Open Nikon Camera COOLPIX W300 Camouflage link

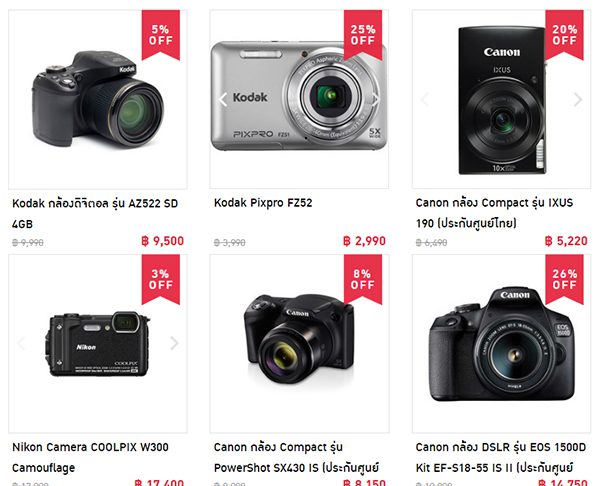click(x=90, y=457)
